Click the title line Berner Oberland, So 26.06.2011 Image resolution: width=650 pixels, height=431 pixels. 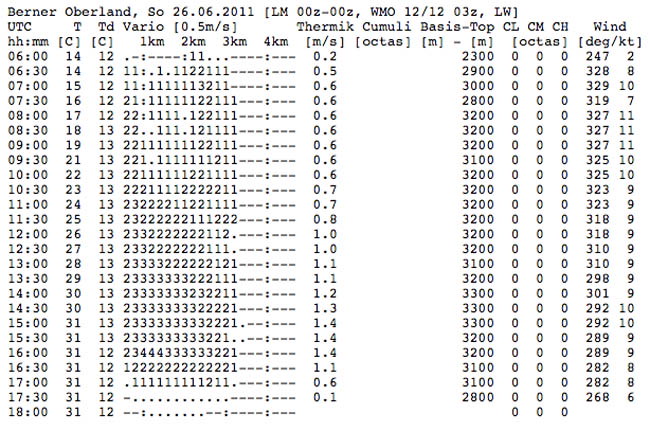pyautogui.click(x=131, y=12)
